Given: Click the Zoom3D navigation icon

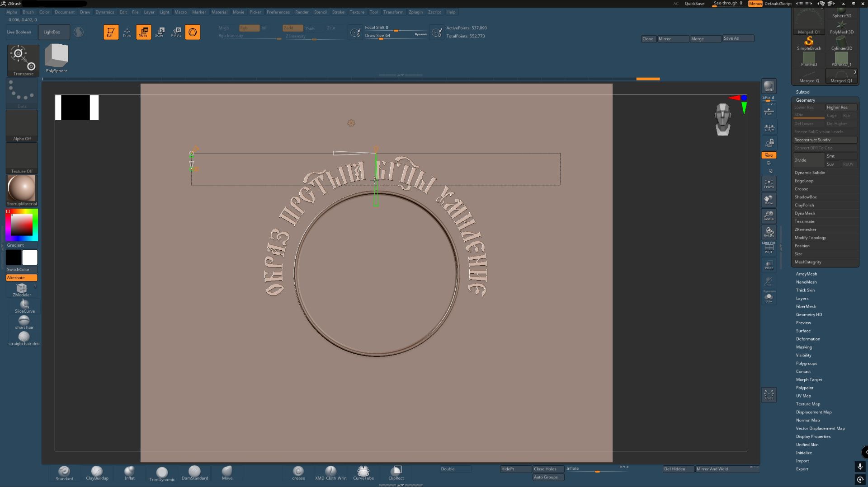Looking at the screenshot, I should 769,215.
